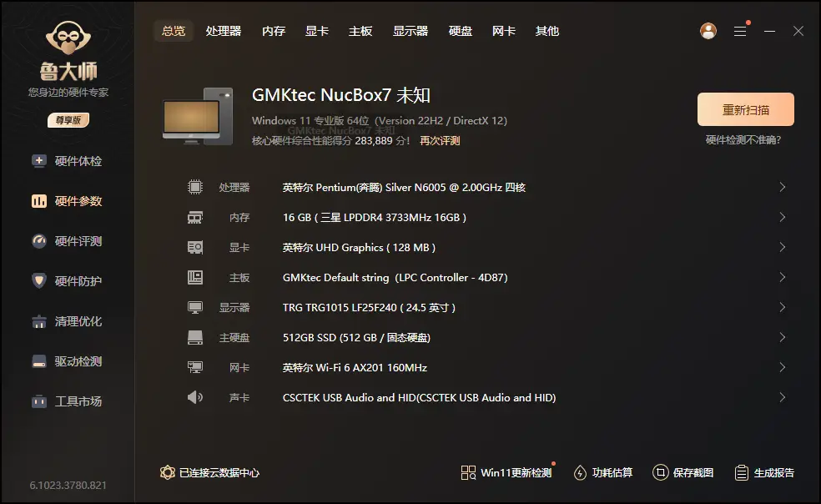821x504 pixels.
Task: Click the 已连接云数据中心 status
Action: [209, 472]
